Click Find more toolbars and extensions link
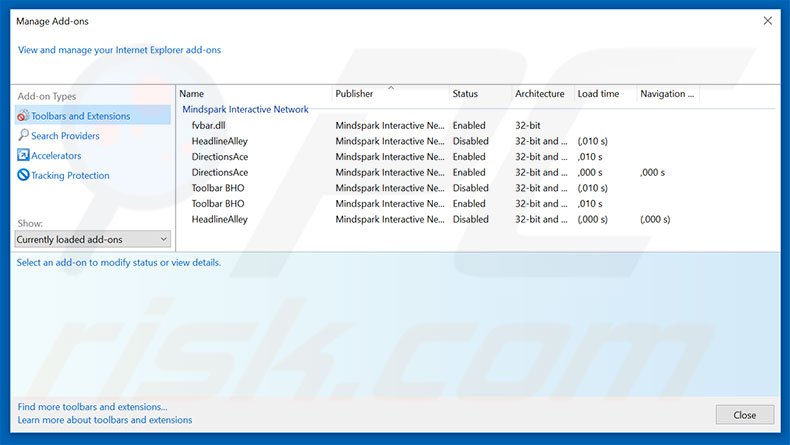 (x=92, y=407)
